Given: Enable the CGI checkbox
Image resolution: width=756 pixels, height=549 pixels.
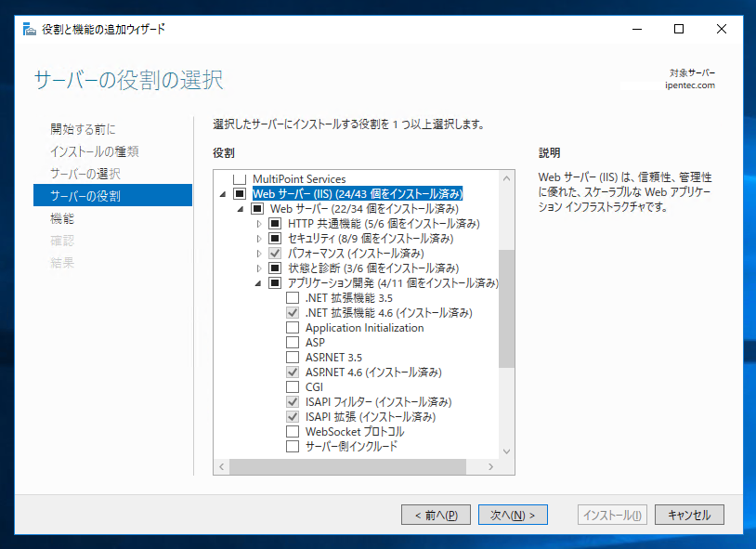Looking at the screenshot, I should (x=293, y=387).
